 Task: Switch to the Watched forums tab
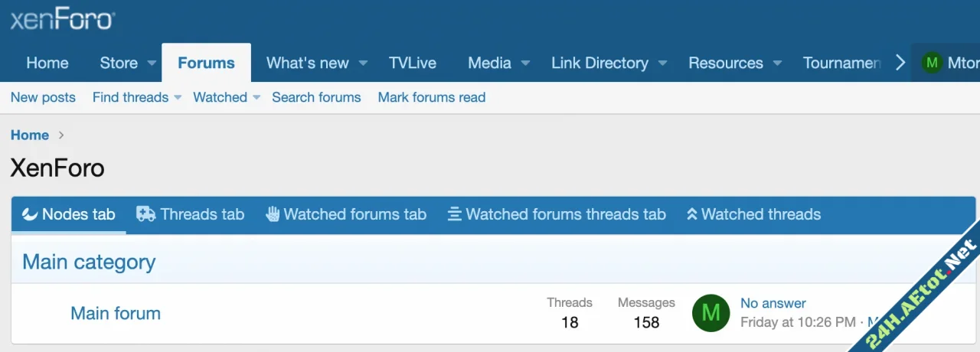(346, 214)
